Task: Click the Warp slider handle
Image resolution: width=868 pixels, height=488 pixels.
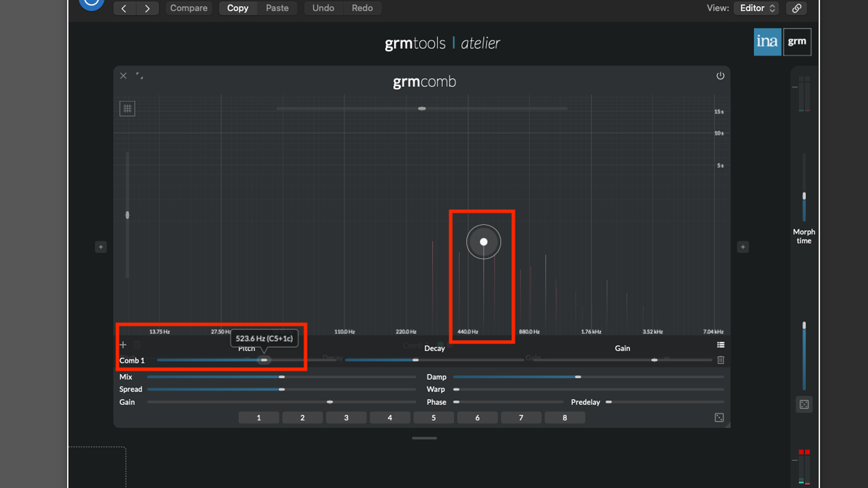Action: [x=457, y=389]
